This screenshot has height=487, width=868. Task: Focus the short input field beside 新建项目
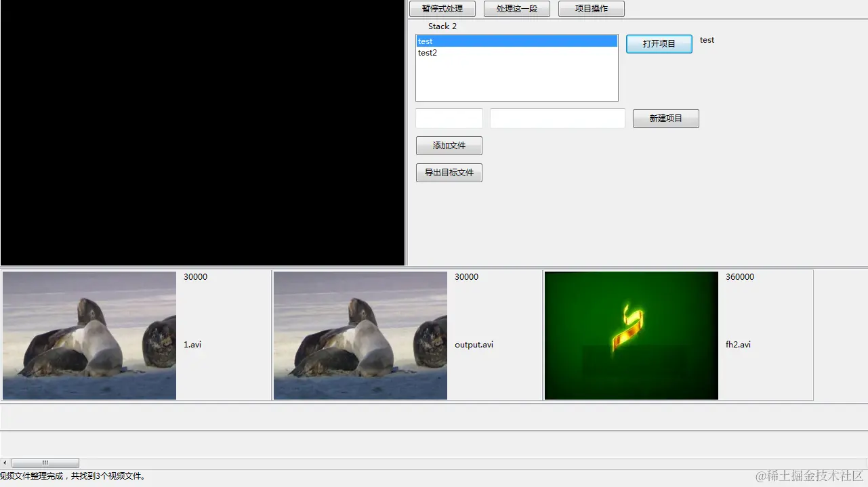click(449, 119)
